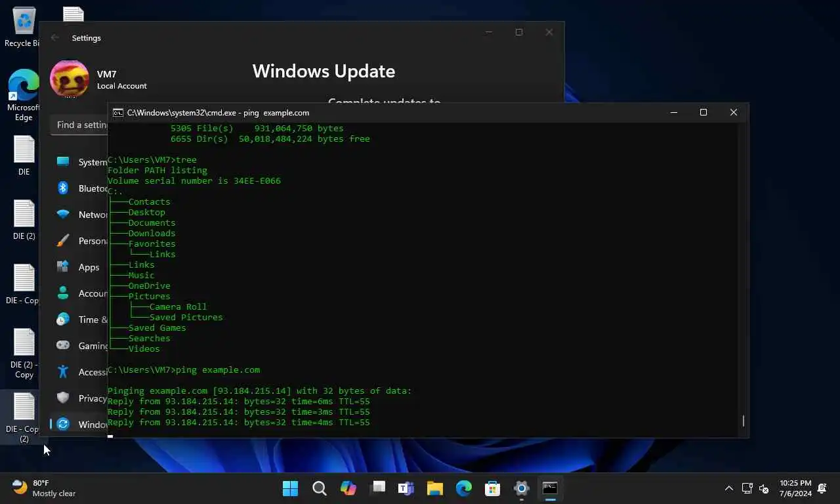
Task: Click the Accounts person icon in Settings
Action: [63, 293]
